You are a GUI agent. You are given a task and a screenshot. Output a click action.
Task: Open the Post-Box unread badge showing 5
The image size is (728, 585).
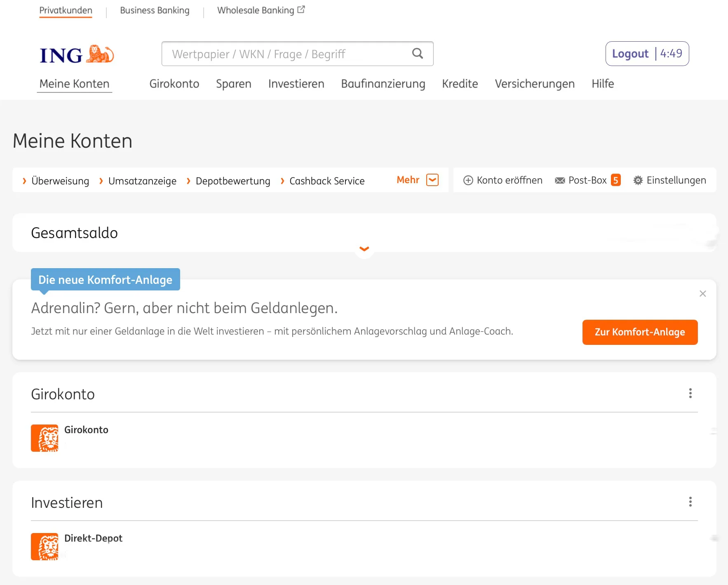tap(615, 180)
